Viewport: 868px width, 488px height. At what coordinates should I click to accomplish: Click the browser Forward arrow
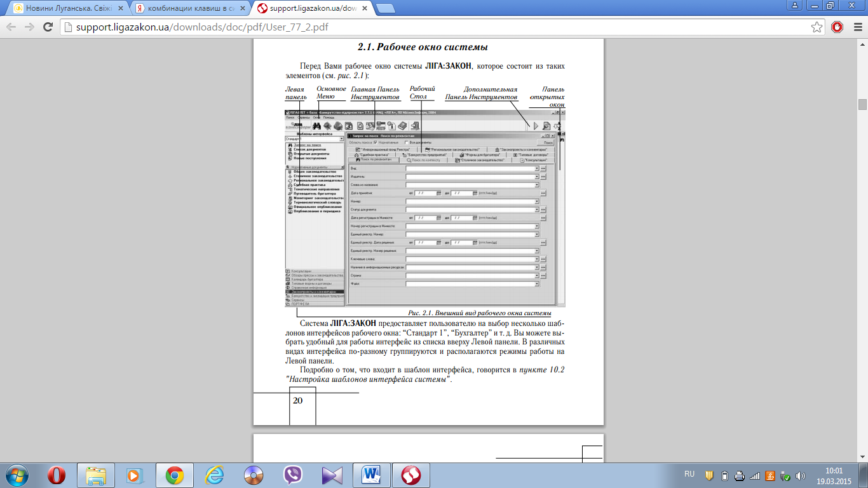click(29, 27)
